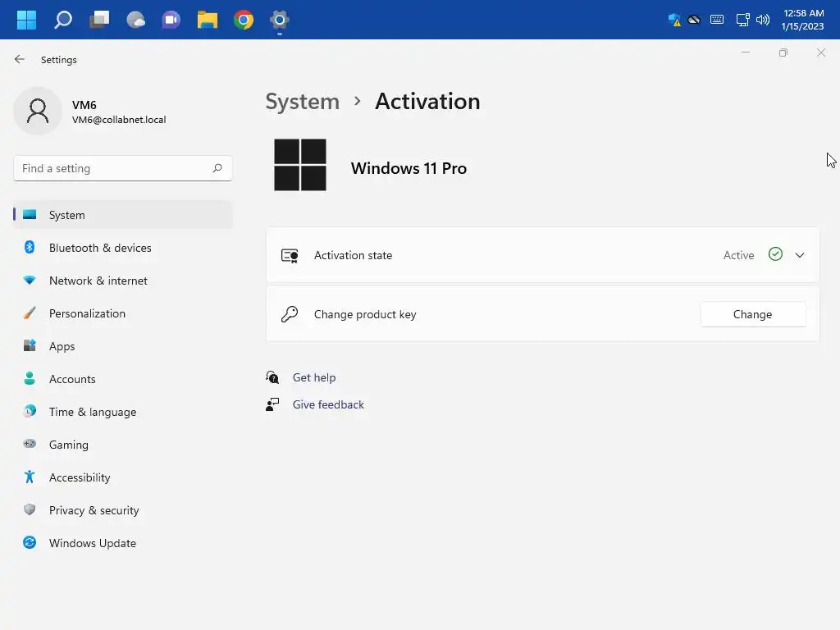This screenshot has height=630, width=840.
Task: Open Personalization settings
Action: click(x=123, y=313)
